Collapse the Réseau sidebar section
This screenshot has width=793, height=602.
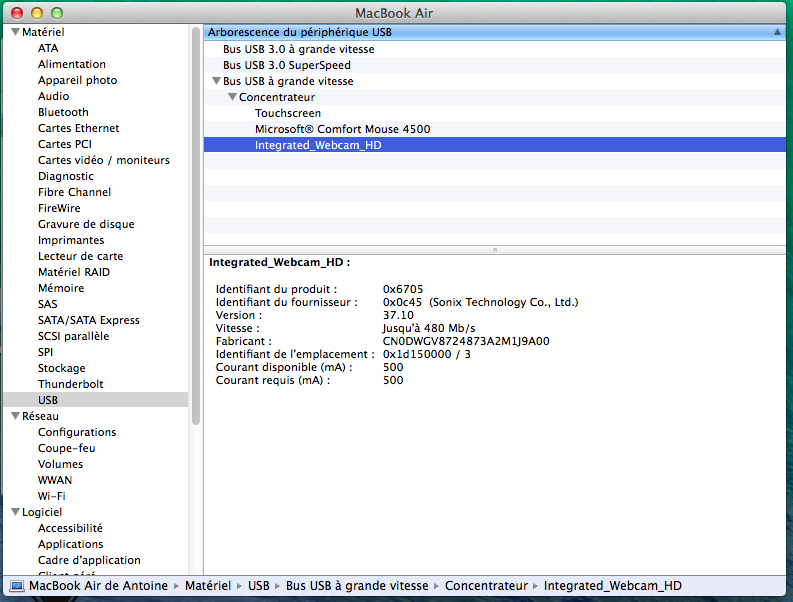15,416
